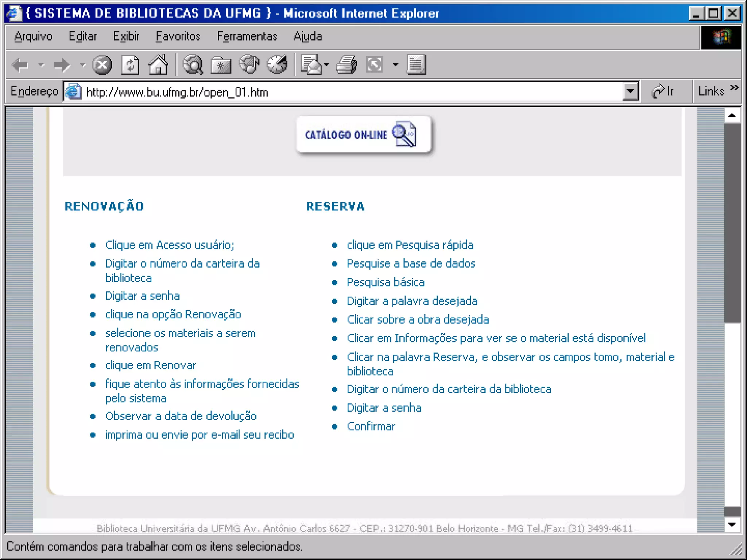
Task: Open the Favorites folder toolbar icon
Action: pyautogui.click(x=221, y=65)
